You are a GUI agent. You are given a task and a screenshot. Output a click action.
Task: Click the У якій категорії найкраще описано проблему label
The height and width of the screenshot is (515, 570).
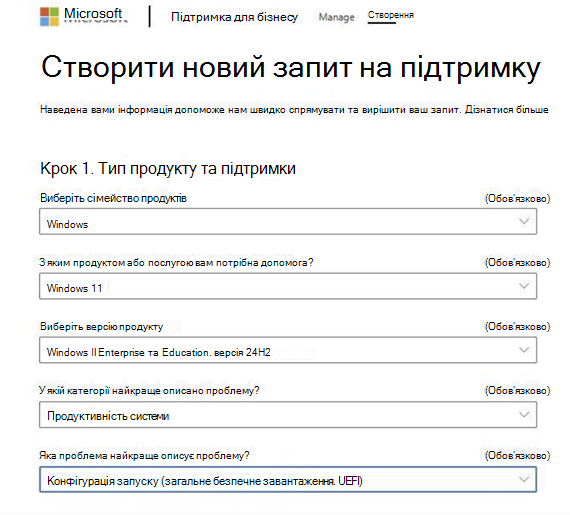(x=149, y=390)
